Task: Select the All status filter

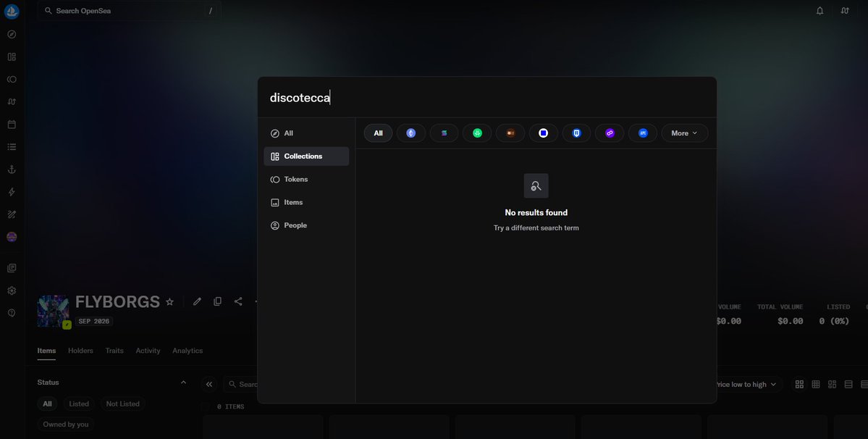Action: coord(48,404)
